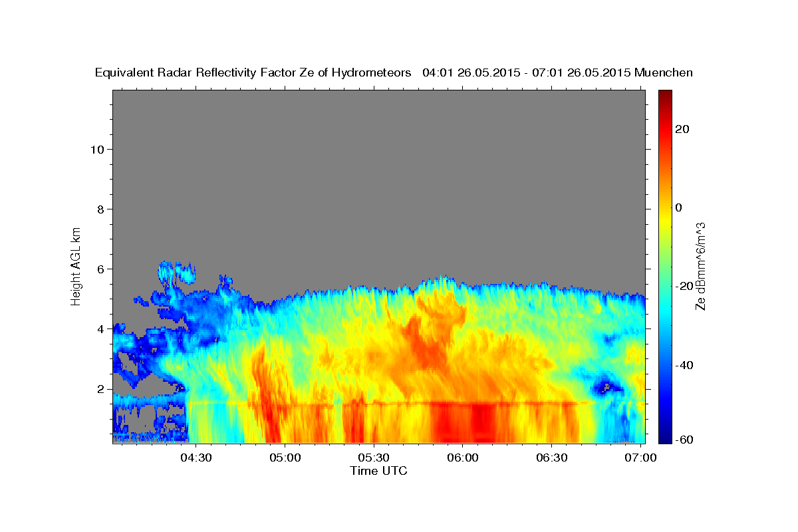Viewport: 798px width, 532px height.
Task: Click the dark red top of the colorbar
Action: pos(665,94)
